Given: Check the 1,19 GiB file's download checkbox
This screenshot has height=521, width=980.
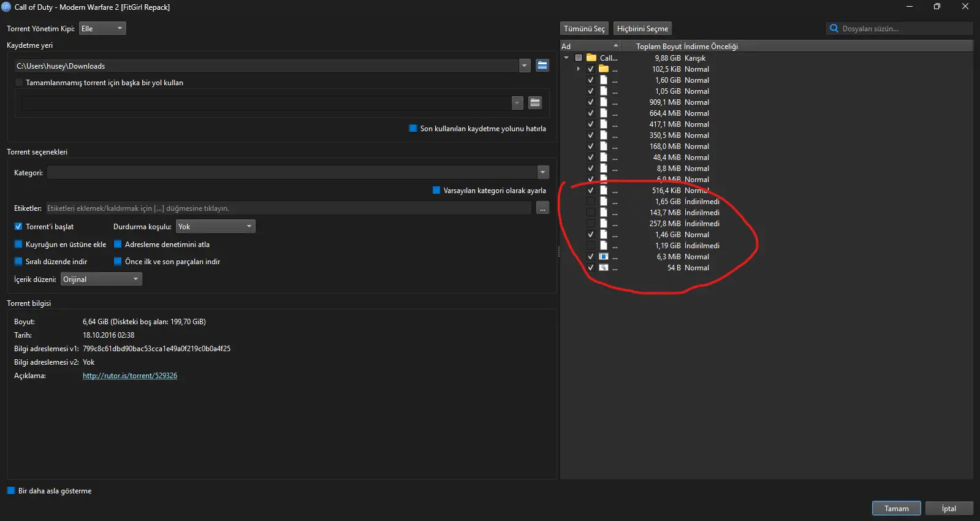Looking at the screenshot, I should tap(591, 245).
